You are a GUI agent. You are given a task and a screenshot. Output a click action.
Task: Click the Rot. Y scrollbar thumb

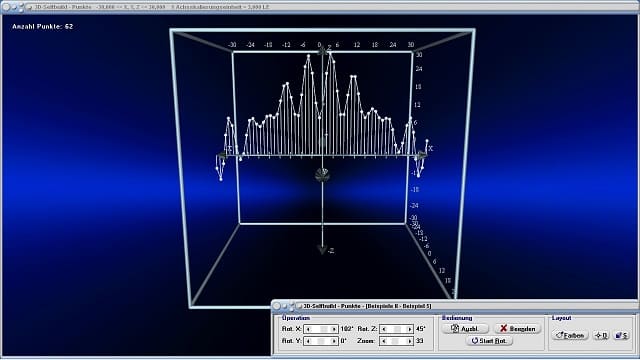[x=321, y=341]
